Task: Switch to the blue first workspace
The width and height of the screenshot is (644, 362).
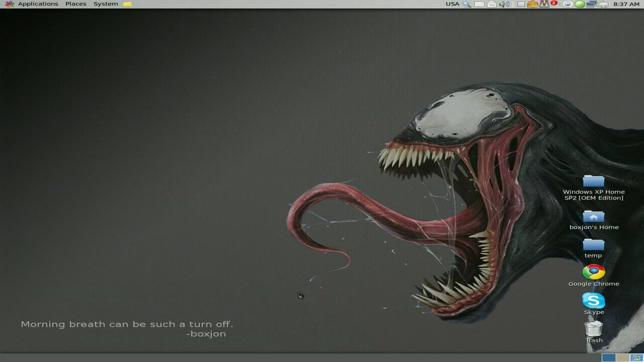Action: tap(609, 357)
